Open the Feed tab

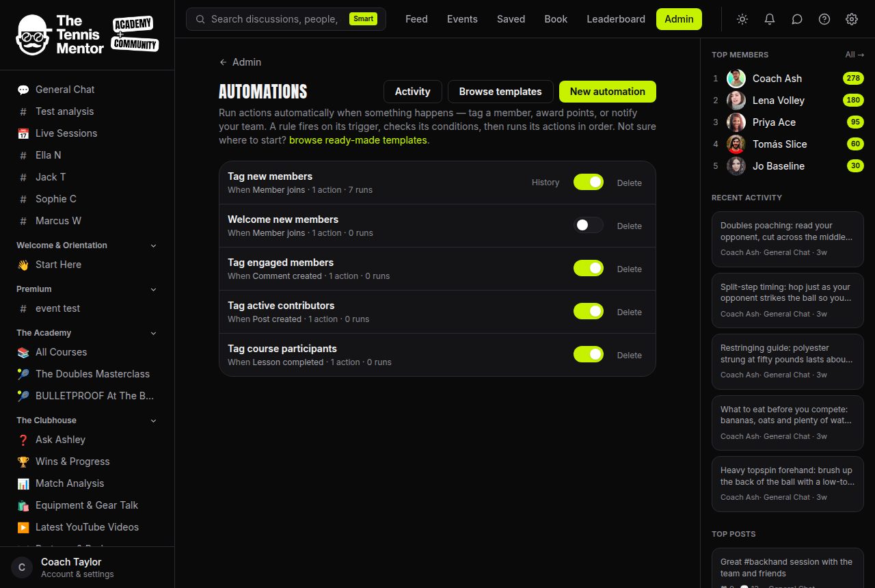416,19
